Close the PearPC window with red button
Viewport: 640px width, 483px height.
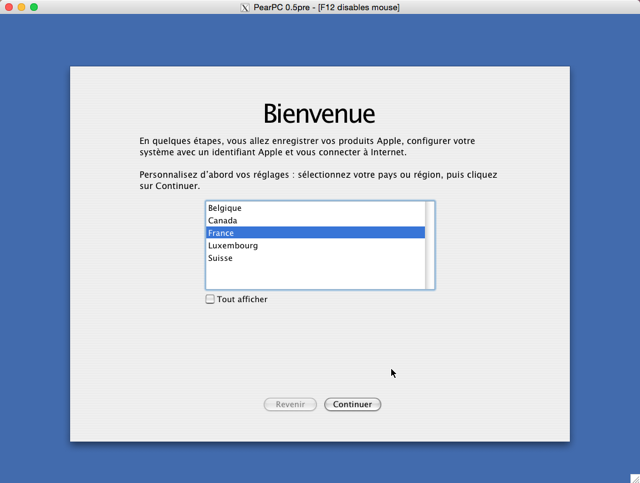[9, 7]
